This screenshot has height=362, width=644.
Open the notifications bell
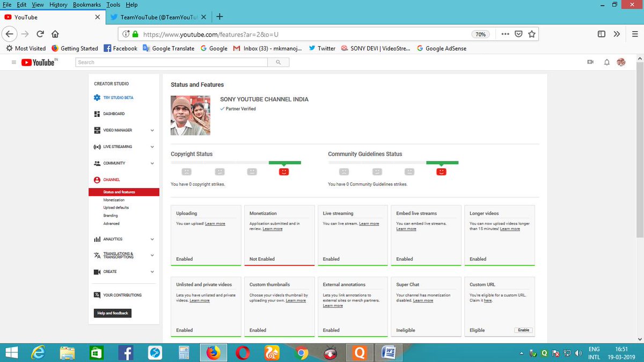point(607,62)
